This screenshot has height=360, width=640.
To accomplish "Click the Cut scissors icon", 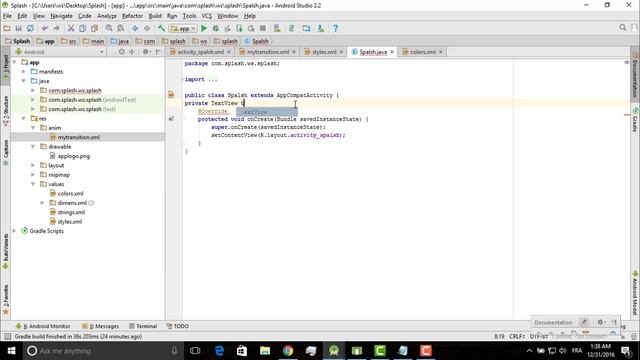I will tap(71, 28).
